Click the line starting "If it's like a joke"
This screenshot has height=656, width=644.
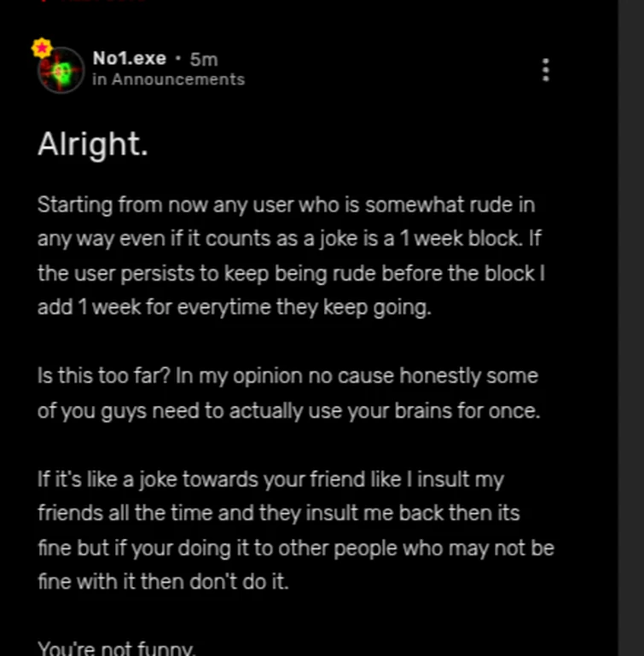(270, 479)
